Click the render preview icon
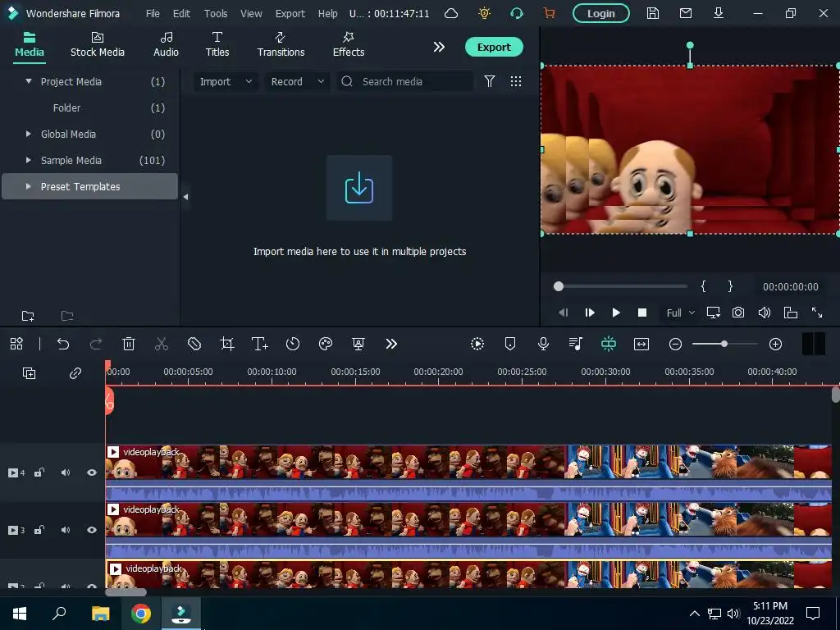The image size is (840, 630). point(477,344)
